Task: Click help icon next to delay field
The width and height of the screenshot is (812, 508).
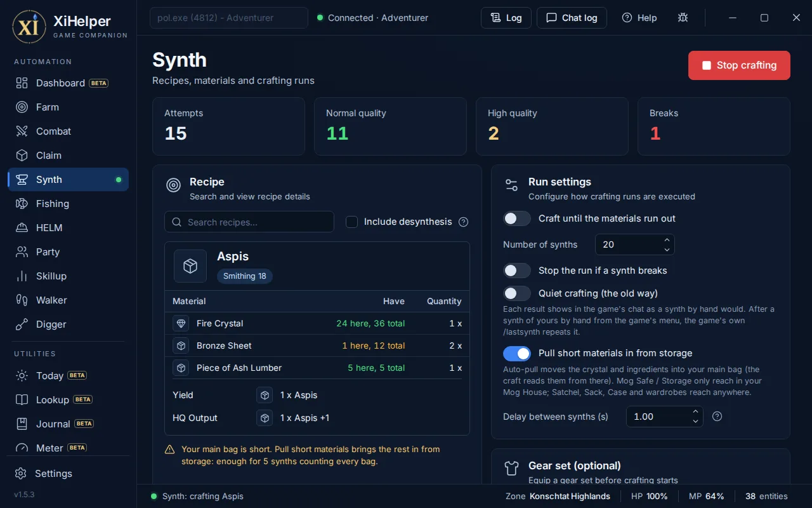Action: click(x=717, y=417)
